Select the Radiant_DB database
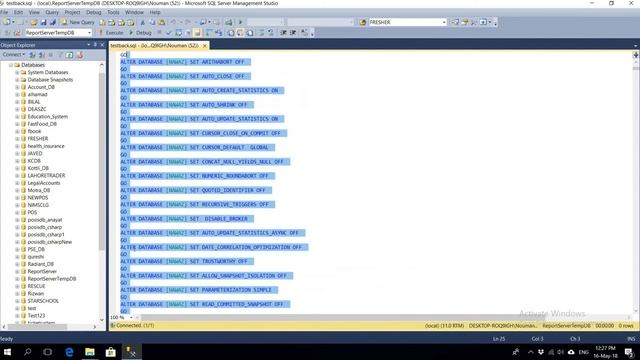 pyautogui.click(x=40, y=264)
